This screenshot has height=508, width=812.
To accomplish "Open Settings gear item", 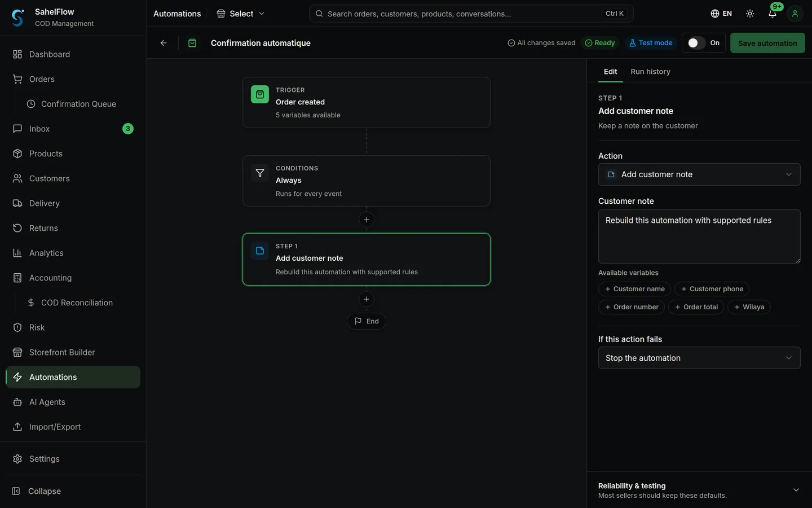I will point(73,459).
